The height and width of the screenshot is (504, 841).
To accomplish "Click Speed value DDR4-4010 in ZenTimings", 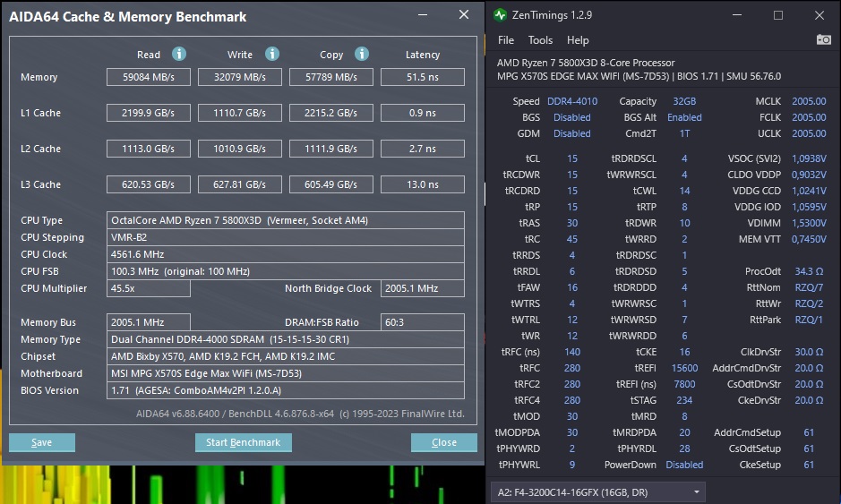I will (x=571, y=101).
